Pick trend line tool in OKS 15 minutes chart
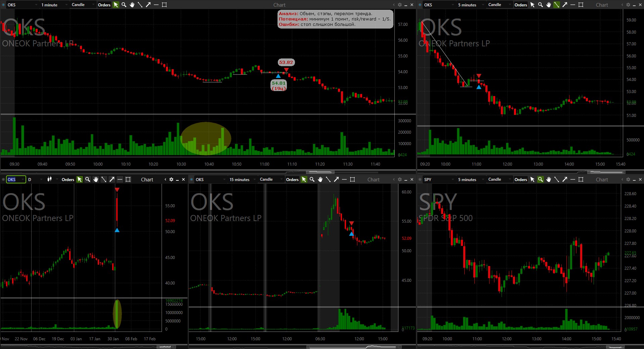644x349 pixels. (328, 179)
